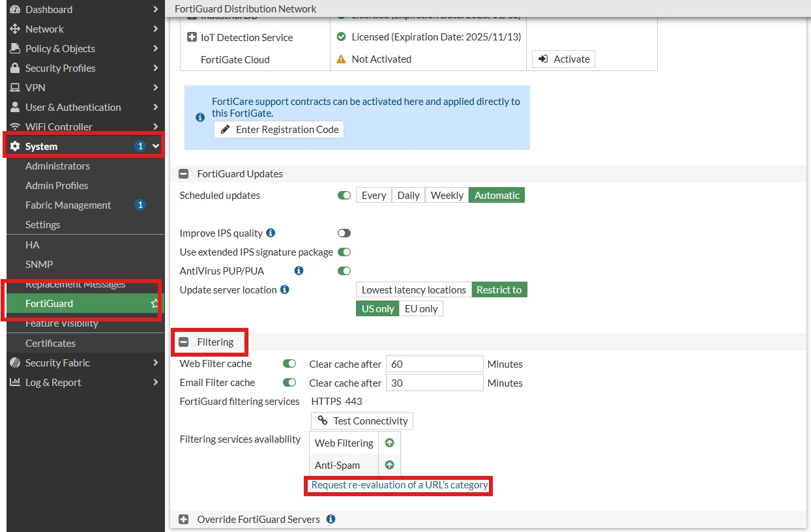Click the User & Authentication person icon

(x=15, y=107)
